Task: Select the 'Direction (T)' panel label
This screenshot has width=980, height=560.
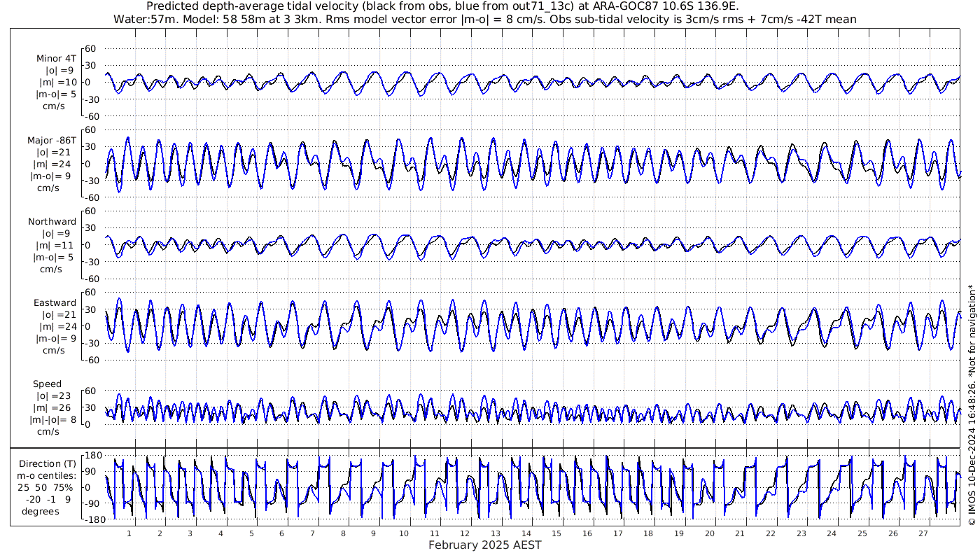Action: tap(48, 464)
